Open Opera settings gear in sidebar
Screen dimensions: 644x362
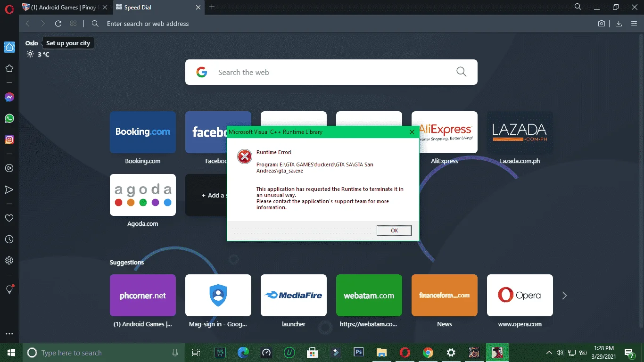[x=9, y=261]
